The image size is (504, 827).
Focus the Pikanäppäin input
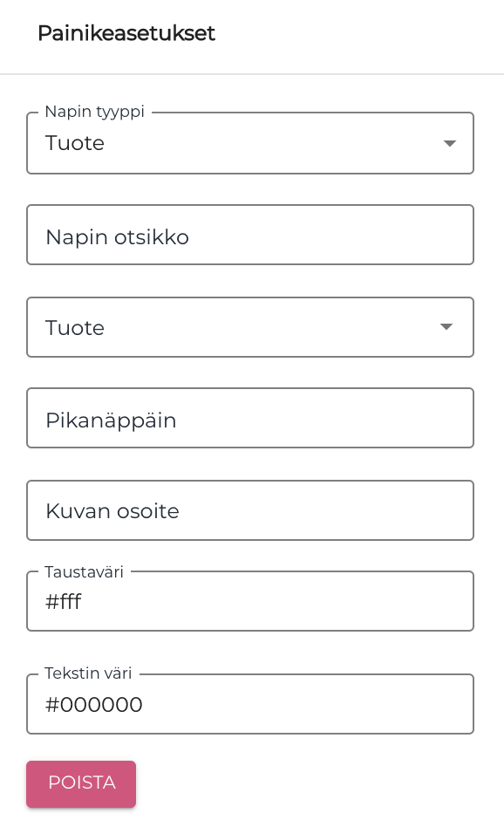[x=250, y=418]
